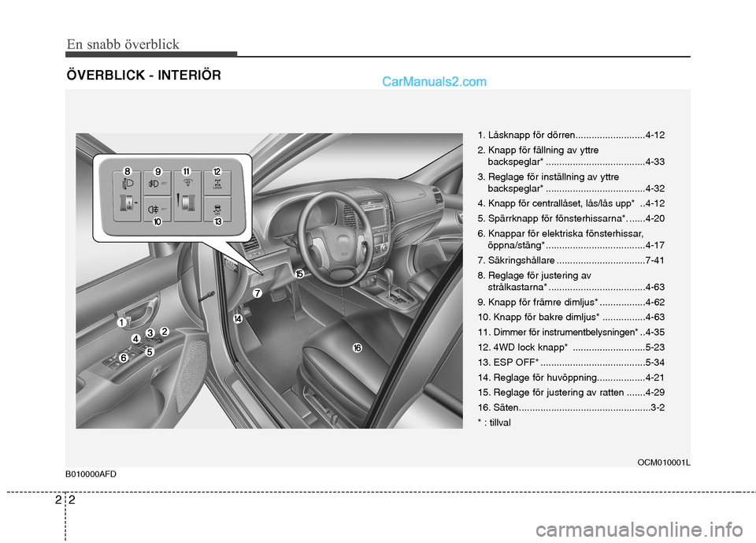This screenshot has width=756, height=543.
Task: Click the entry '8. Reglage för justering av'
Action: point(534,276)
